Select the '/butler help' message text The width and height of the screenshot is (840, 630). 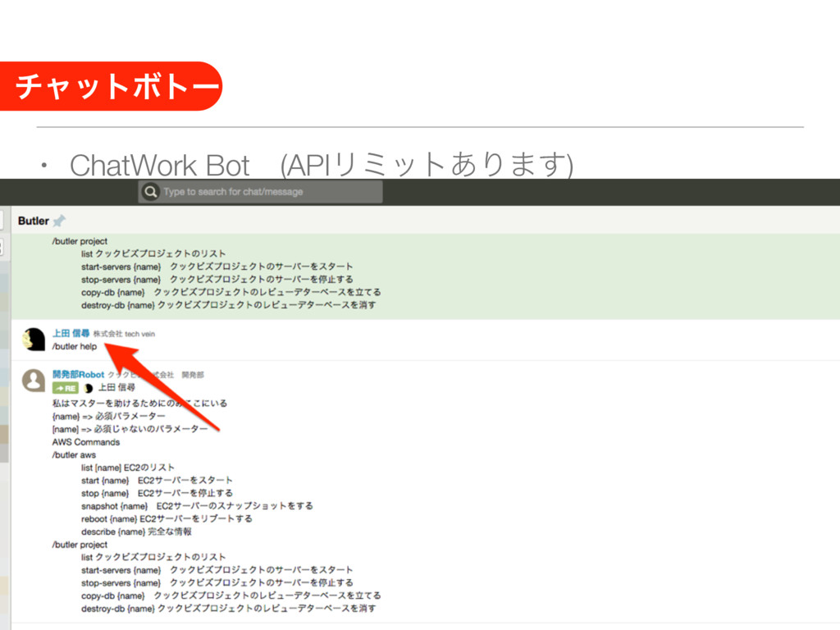pos(75,347)
